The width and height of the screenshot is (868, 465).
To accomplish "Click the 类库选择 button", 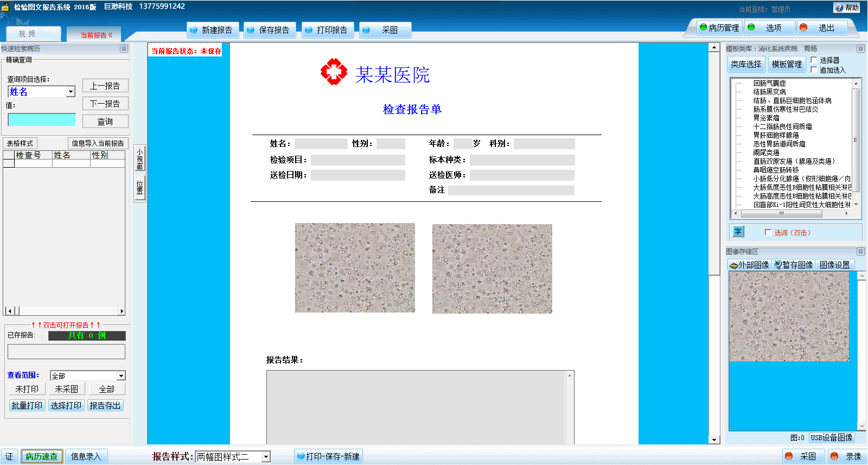I will (746, 64).
